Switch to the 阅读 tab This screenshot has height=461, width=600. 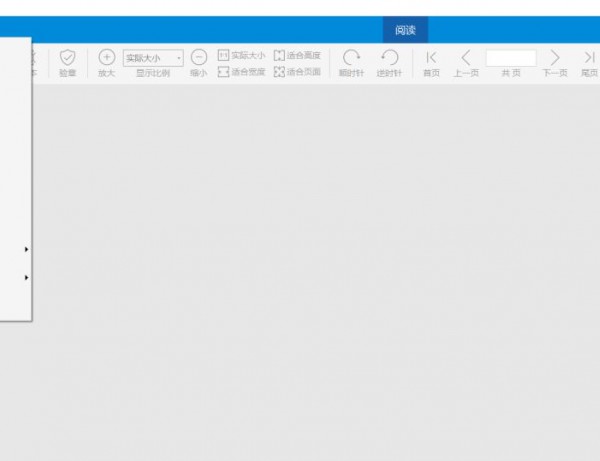click(x=405, y=30)
